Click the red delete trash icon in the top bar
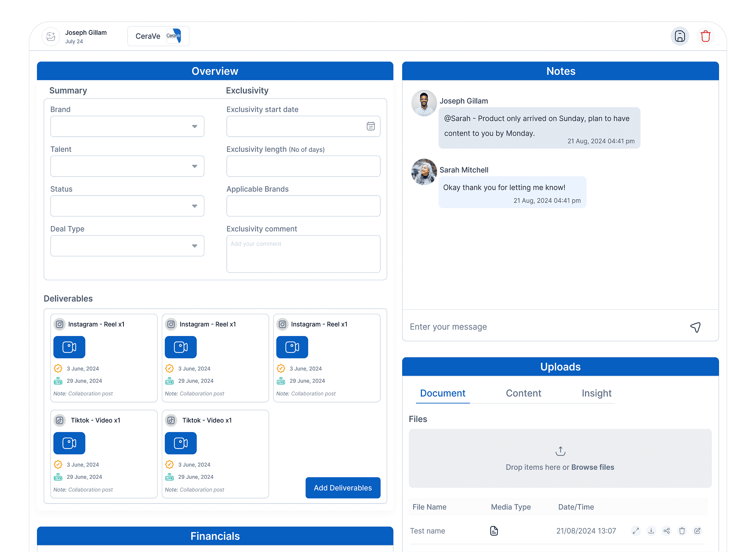Screen dimensions: 756x560 point(705,36)
